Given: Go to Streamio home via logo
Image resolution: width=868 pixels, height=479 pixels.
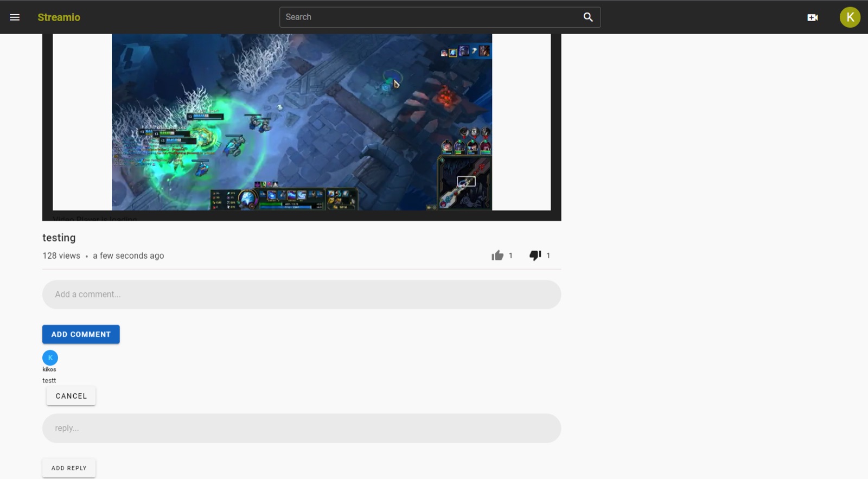Looking at the screenshot, I should tap(59, 17).
